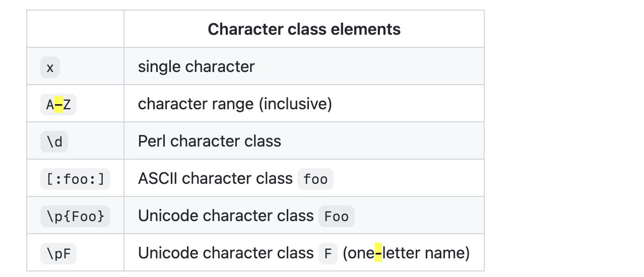The image size is (644, 277).
Task: Select the "A-Z" code snippet
Action: (x=58, y=105)
